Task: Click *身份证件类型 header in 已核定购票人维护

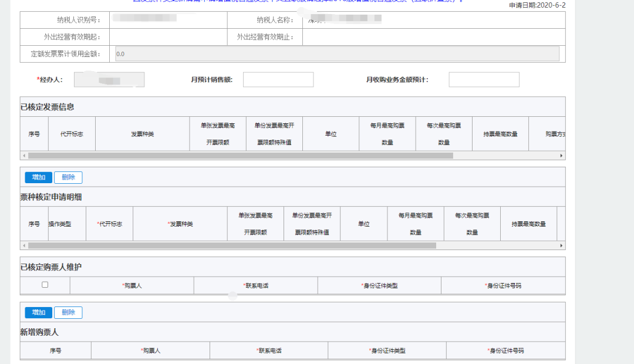Action: (x=379, y=285)
